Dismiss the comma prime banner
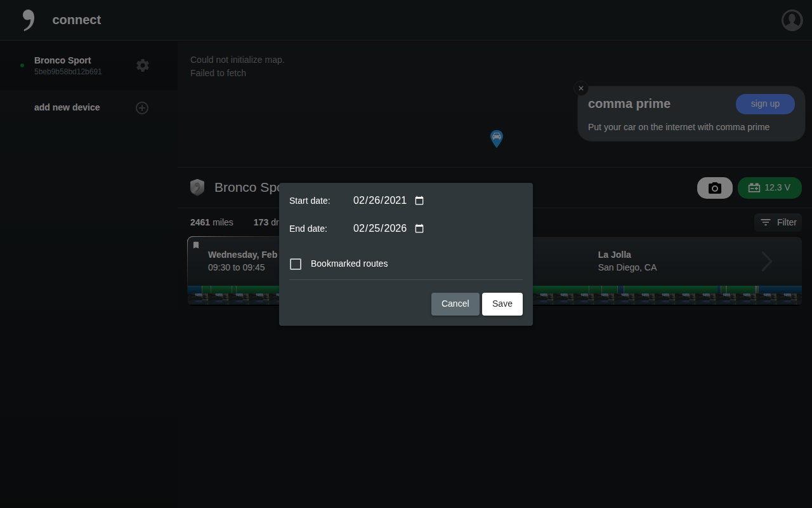Viewport: 812px width, 508px height. (581, 88)
